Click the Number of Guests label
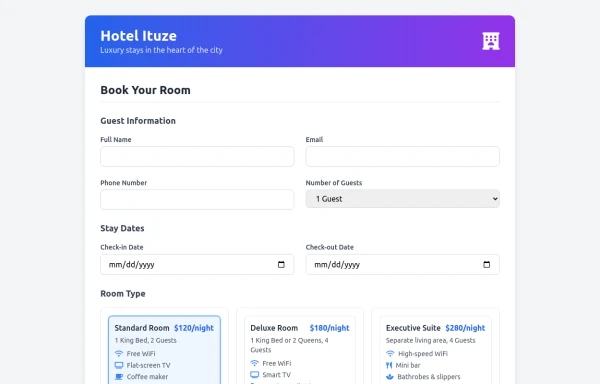 pyautogui.click(x=334, y=183)
